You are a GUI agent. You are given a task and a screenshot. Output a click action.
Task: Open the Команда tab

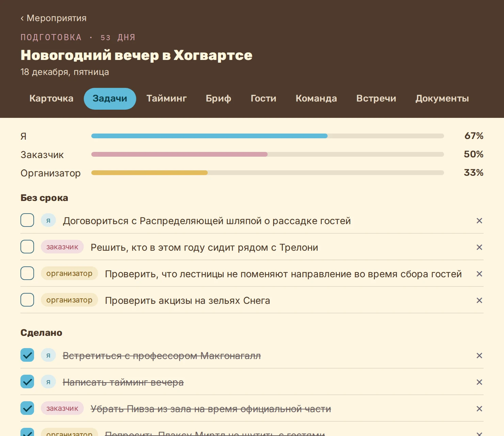(x=316, y=98)
